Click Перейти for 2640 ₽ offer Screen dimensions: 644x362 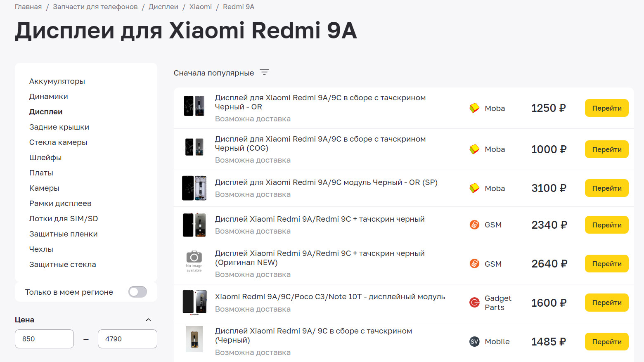pyautogui.click(x=606, y=263)
